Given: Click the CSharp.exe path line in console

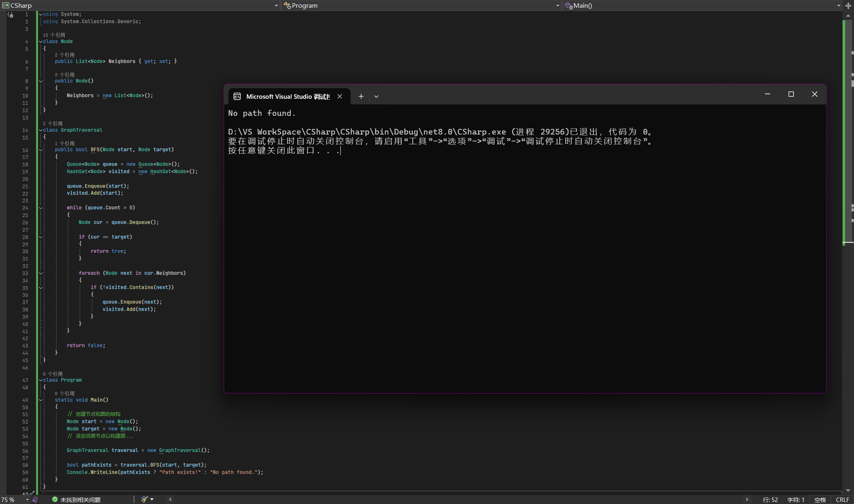Looking at the screenshot, I should (x=440, y=132).
